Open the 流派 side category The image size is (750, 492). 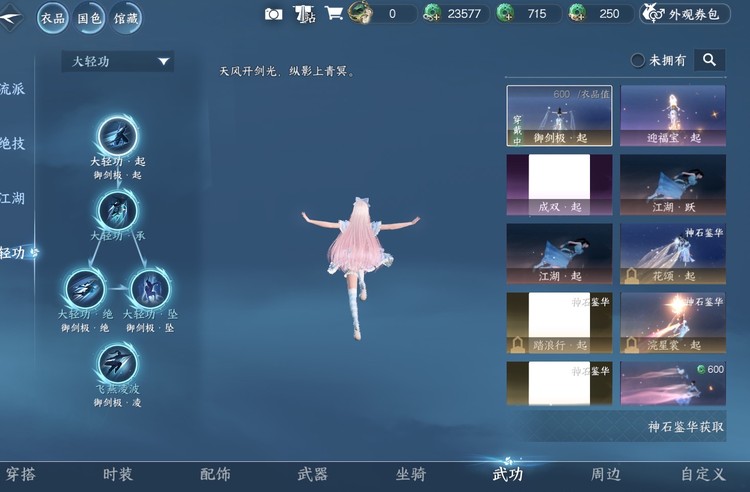(12, 88)
